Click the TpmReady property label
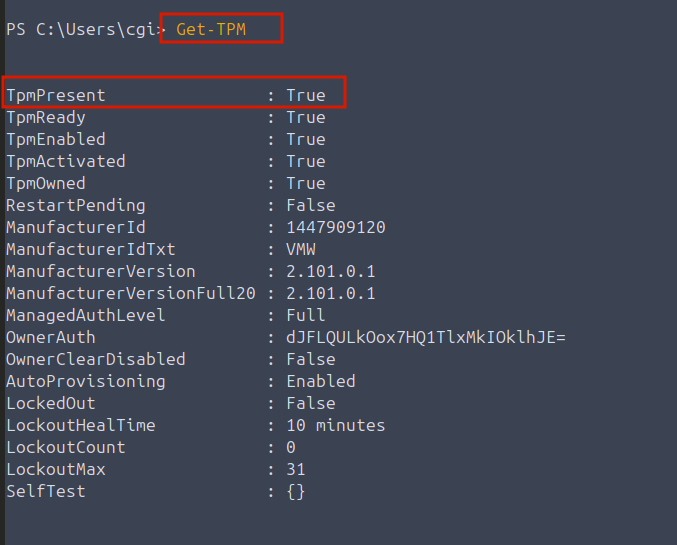 point(46,117)
